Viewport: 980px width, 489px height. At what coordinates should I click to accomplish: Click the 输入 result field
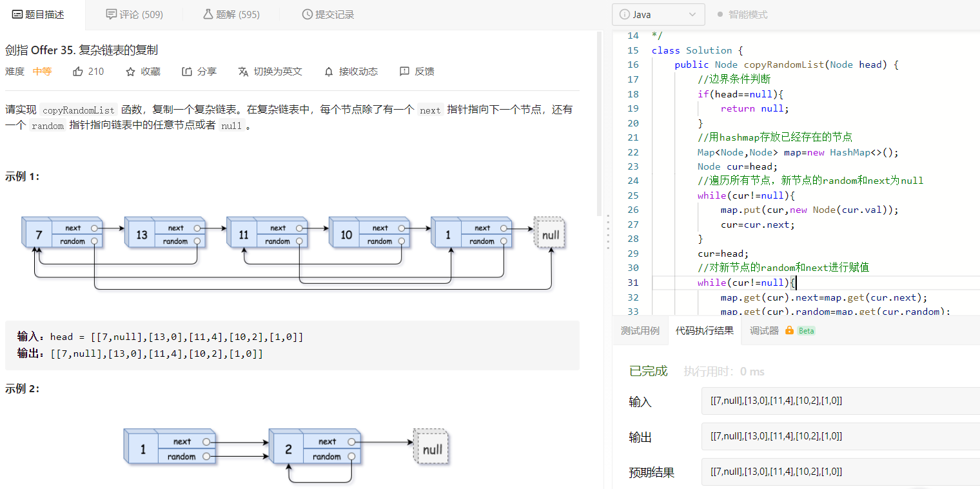(x=841, y=401)
